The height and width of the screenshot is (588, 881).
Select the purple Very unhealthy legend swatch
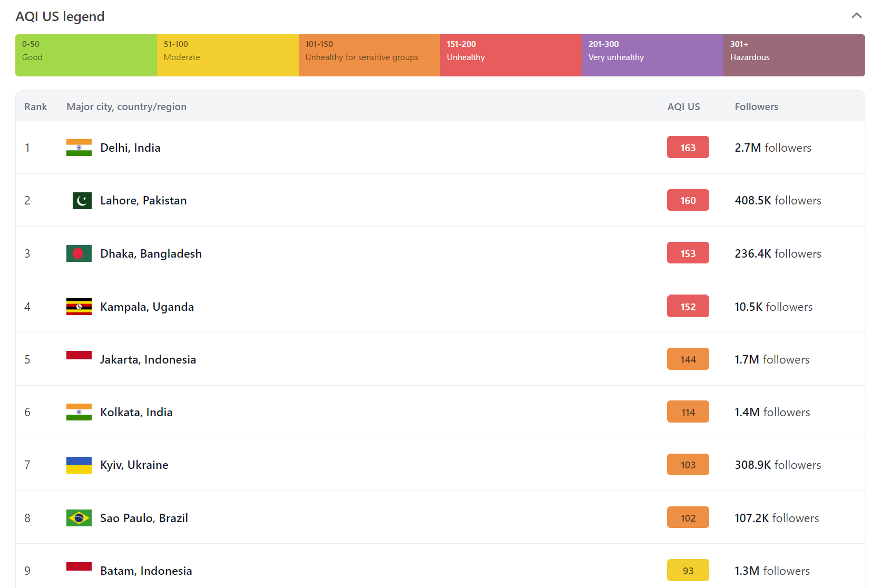tap(652, 55)
